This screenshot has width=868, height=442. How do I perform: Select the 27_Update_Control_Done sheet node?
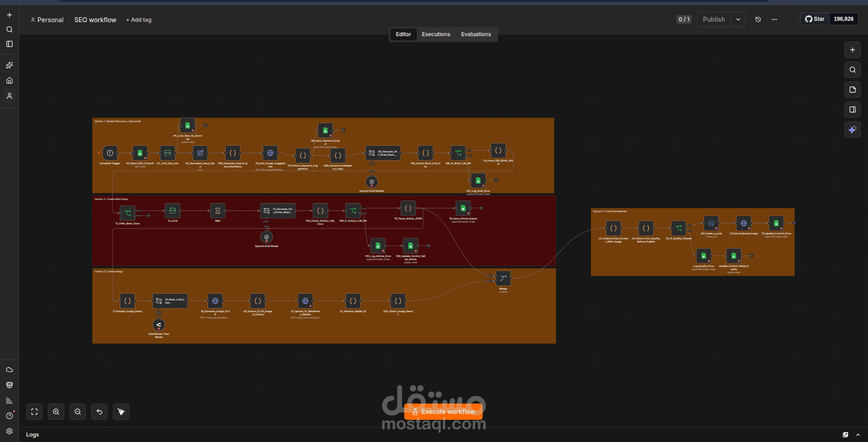pyautogui.click(x=776, y=223)
